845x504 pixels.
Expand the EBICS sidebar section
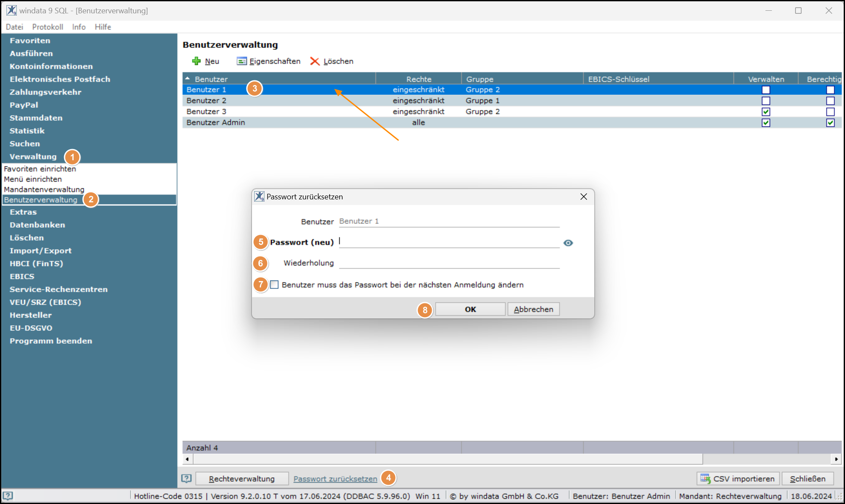[22, 276]
